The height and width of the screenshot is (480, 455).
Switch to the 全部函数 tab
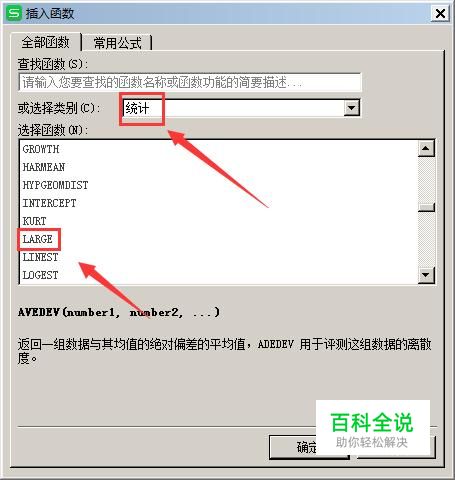point(46,42)
